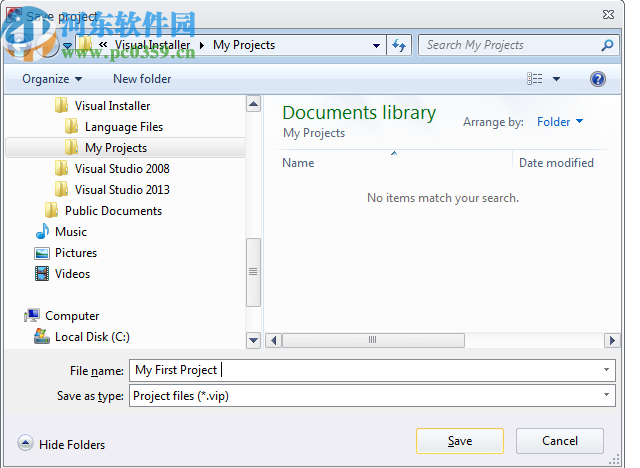Click Visual Installer in the address path

[152, 45]
